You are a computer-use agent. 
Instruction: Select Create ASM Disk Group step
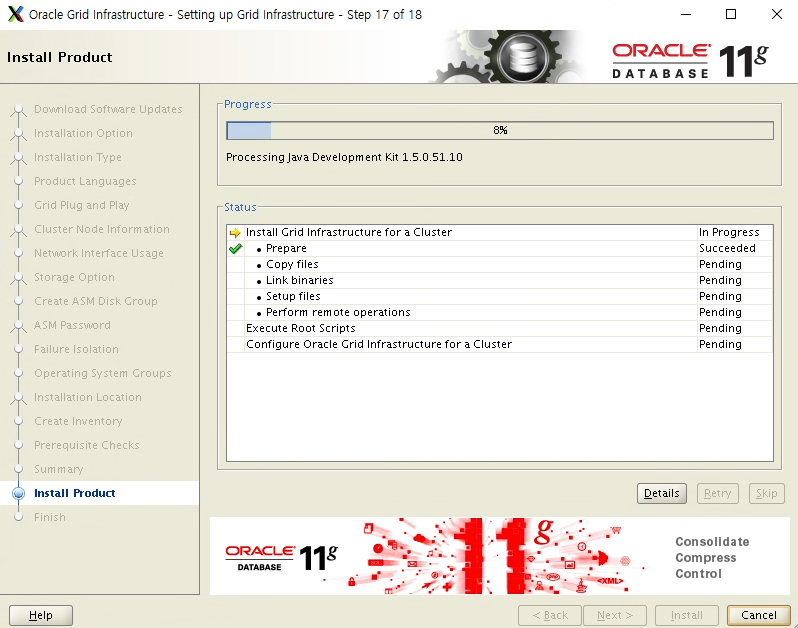[96, 301]
